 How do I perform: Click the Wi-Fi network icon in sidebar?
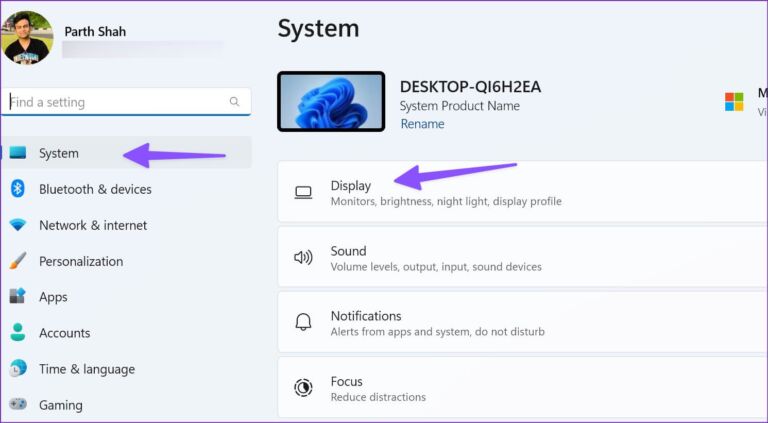coord(18,225)
